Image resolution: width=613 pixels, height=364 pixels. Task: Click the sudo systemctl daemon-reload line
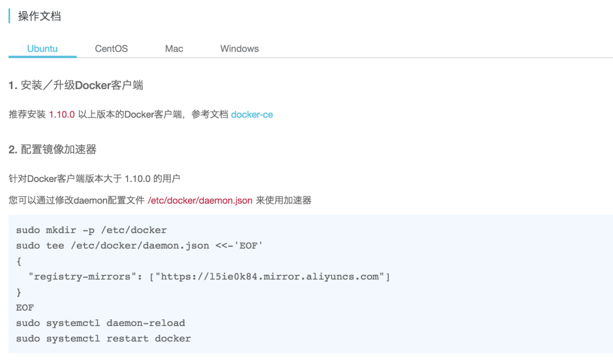(x=100, y=323)
